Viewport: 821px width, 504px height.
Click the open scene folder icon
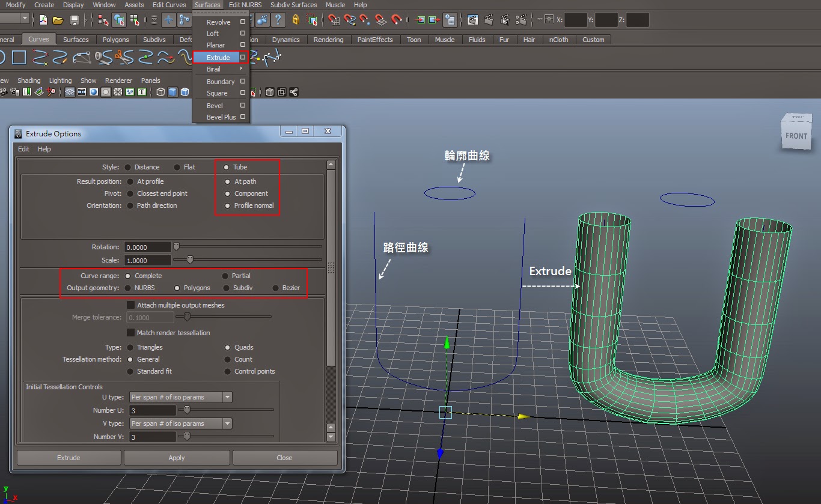click(x=58, y=20)
